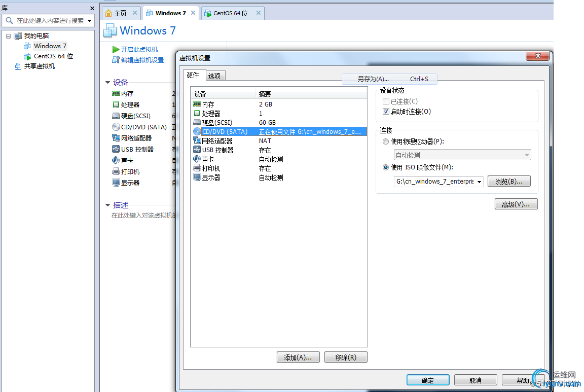Click the 浏览(B)... button
The height and width of the screenshot is (392, 584).
[509, 182]
